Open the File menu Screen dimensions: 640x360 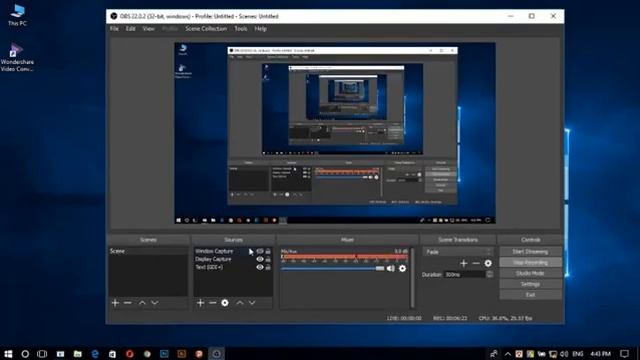tap(114, 29)
